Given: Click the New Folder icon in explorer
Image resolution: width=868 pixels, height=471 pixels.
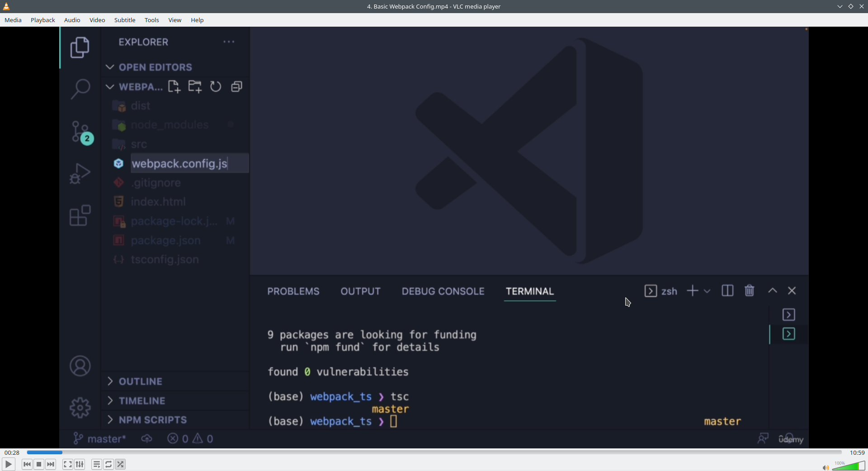Looking at the screenshot, I should coord(195,87).
